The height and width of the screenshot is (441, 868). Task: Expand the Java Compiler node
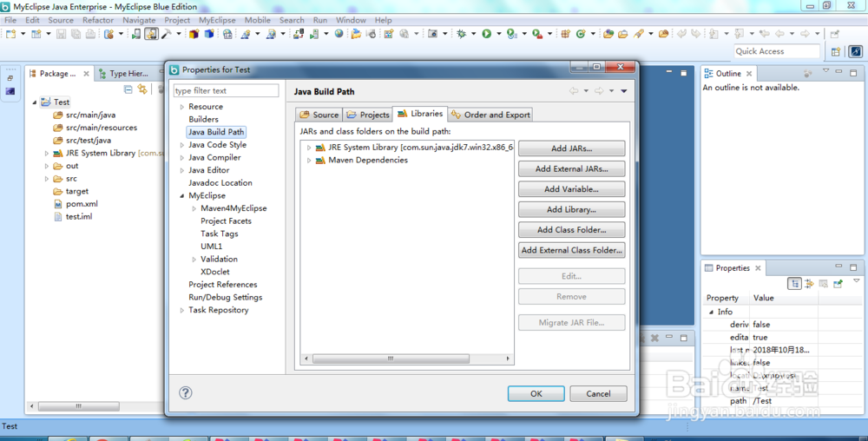pos(181,158)
